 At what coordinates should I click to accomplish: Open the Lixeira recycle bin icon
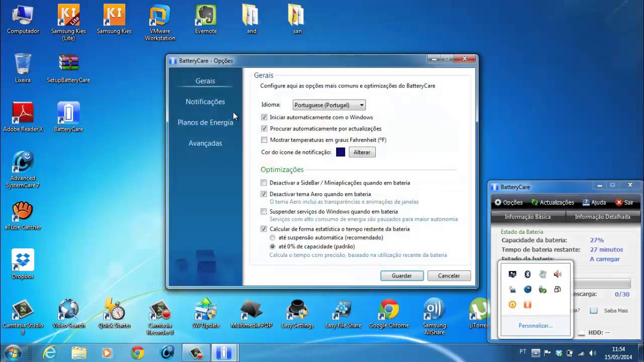pos(23,68)
